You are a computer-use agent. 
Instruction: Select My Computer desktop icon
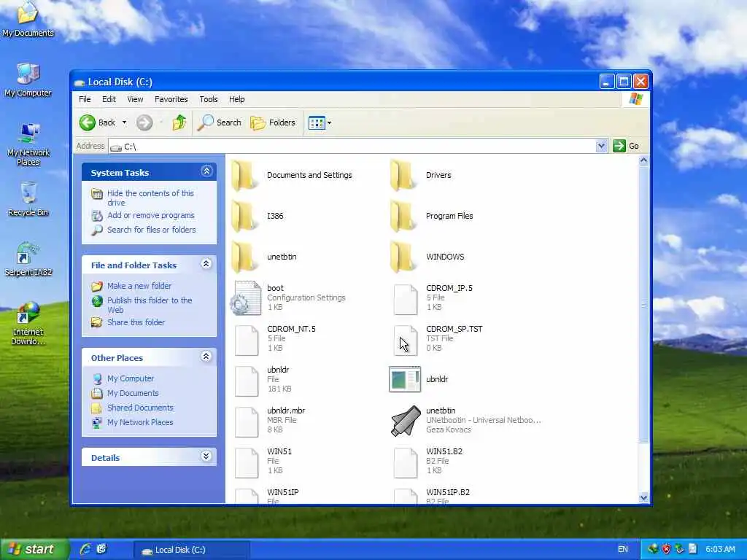(28, 80)
